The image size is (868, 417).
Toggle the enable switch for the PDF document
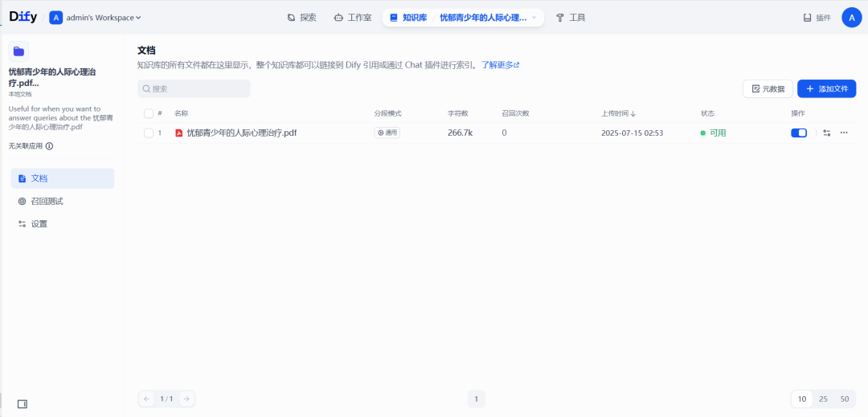[799, 133]
